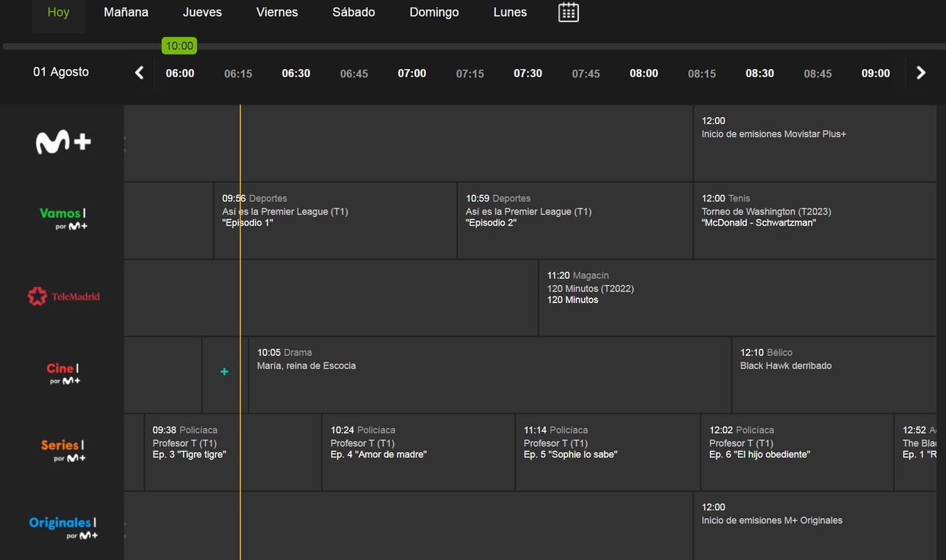946x560 pixels.
Task: Open Profesor T Ep. 4 Amor de madre
Action: tap(418, 453)
